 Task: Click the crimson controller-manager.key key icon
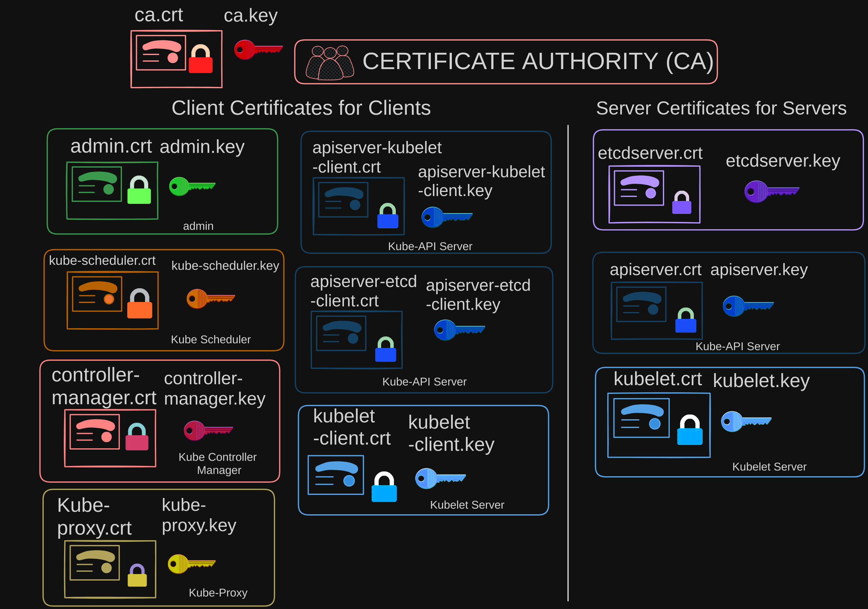click(208, 430)
